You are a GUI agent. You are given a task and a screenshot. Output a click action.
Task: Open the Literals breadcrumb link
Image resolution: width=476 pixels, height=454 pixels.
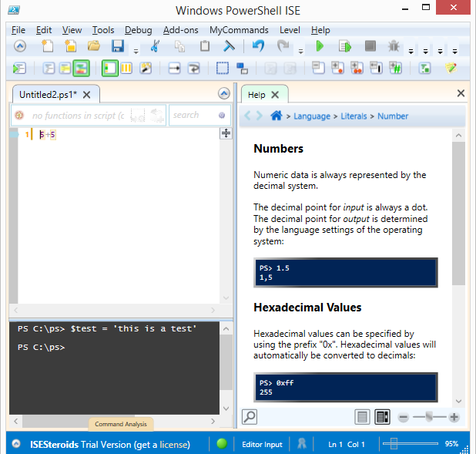[354, 116]
